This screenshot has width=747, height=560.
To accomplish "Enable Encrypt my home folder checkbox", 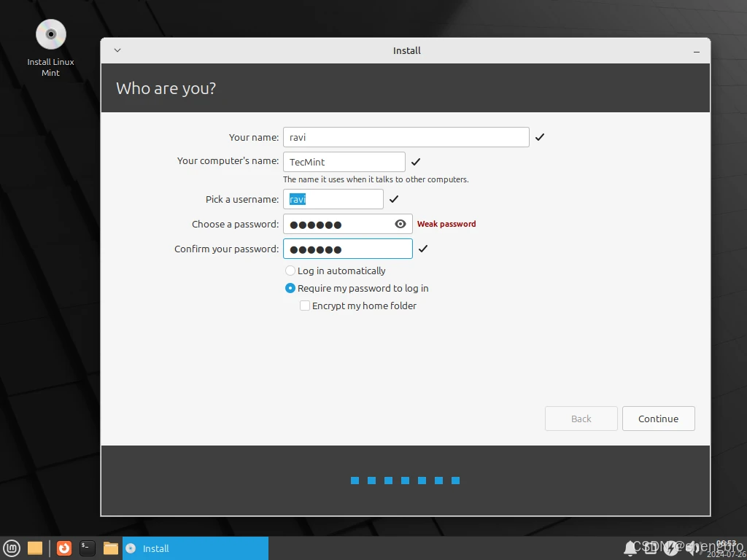I will coord(305,306).
